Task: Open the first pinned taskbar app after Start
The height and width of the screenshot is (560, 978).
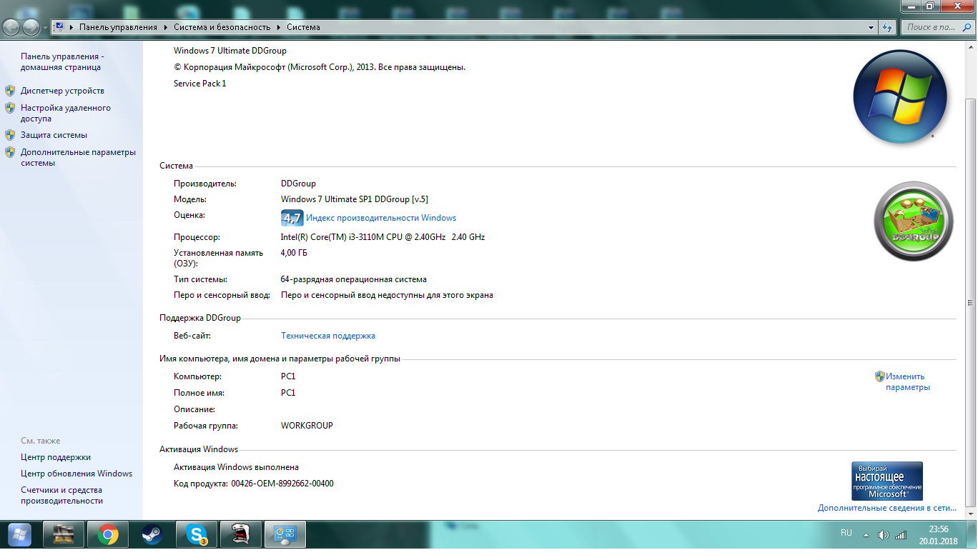Action: coord(64,534)
